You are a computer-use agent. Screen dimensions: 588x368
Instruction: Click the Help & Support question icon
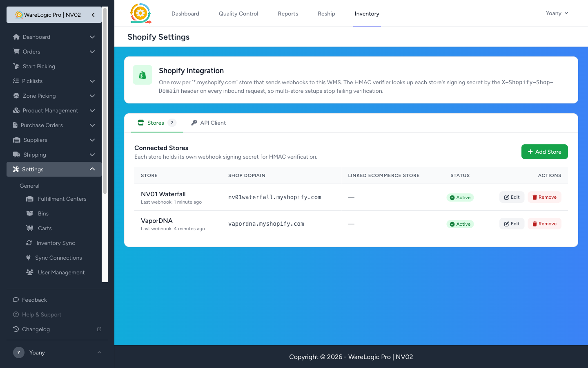pos(16,314)
